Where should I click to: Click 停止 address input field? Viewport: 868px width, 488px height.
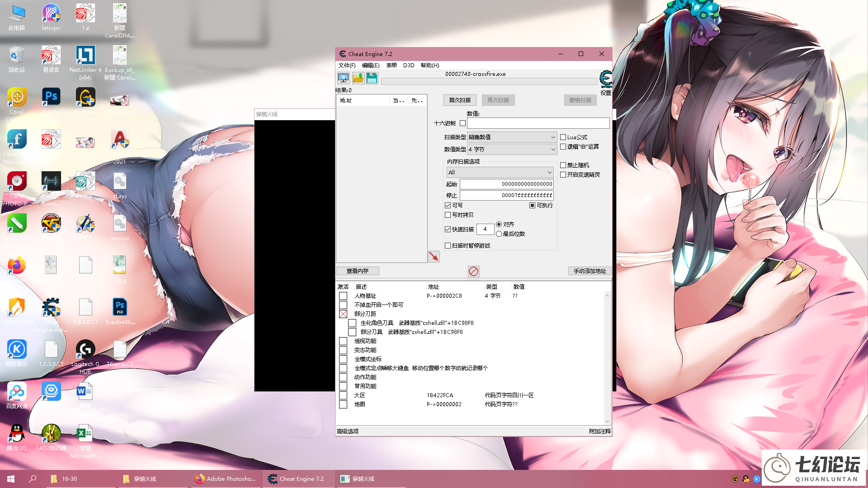tap(507, 195)
